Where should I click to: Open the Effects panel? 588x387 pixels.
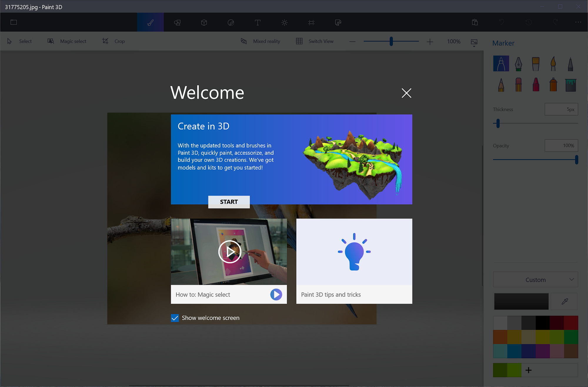point(284,22)
